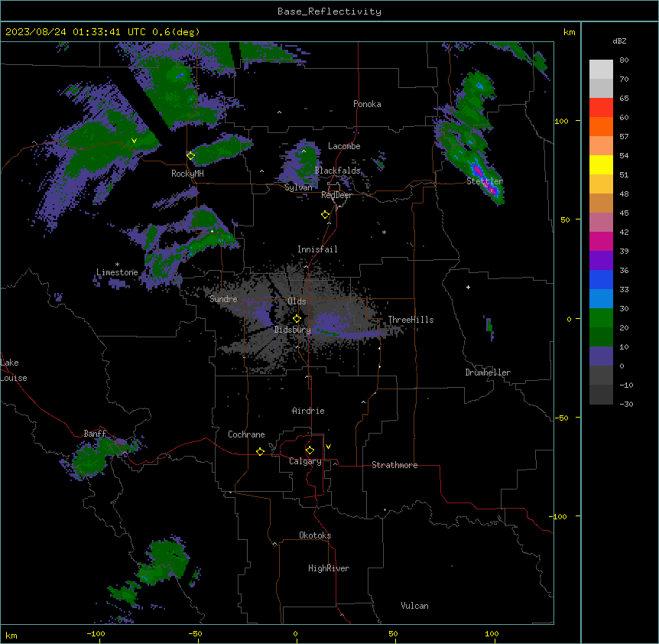The width and height of the screenshot is (659, 644).
Task: Select the Limestone label
Action: click(x=117, y=272)
